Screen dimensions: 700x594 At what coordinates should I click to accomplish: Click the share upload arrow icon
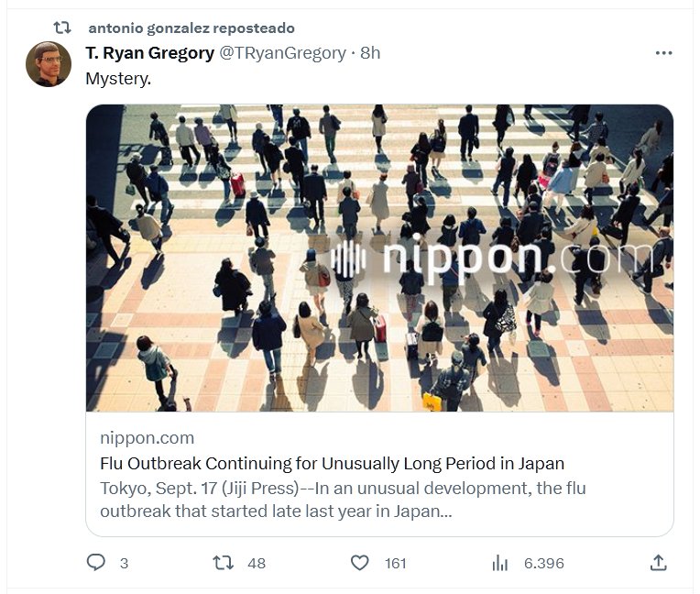[x=658, y=562]
